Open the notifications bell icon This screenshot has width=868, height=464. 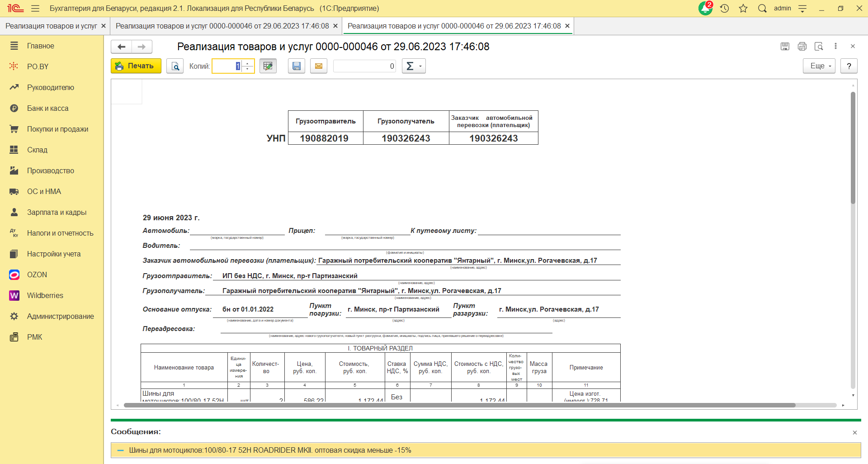705,9
